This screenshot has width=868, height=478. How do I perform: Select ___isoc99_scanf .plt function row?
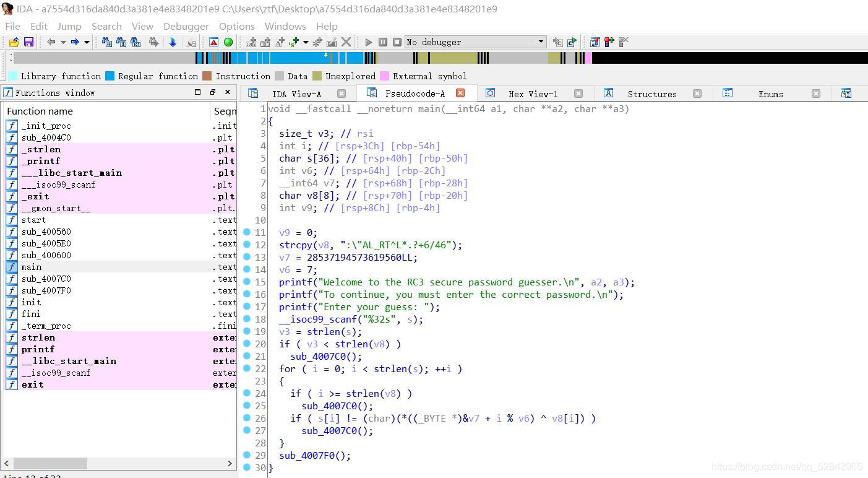120,185
